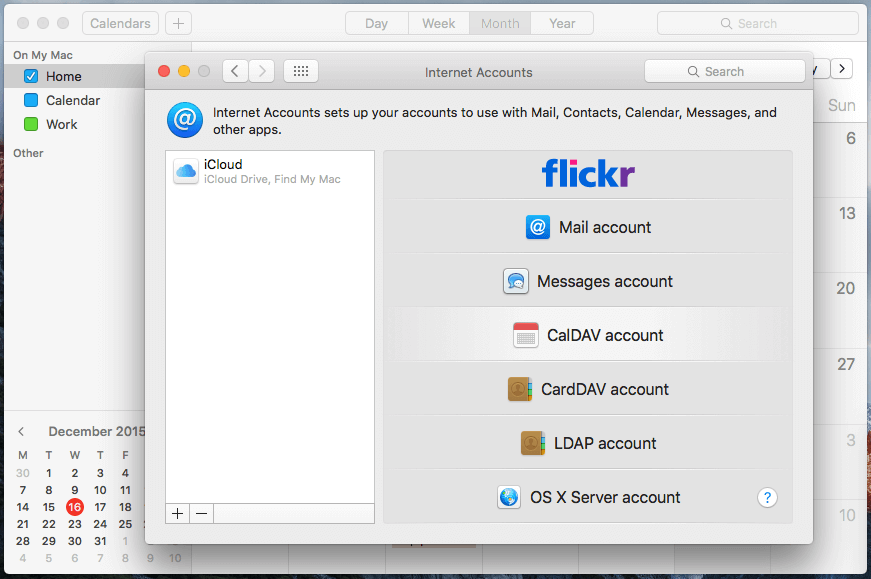This screenshot has width=871, height=579.
Task: Select the Home calendar row
Action: 75,76
